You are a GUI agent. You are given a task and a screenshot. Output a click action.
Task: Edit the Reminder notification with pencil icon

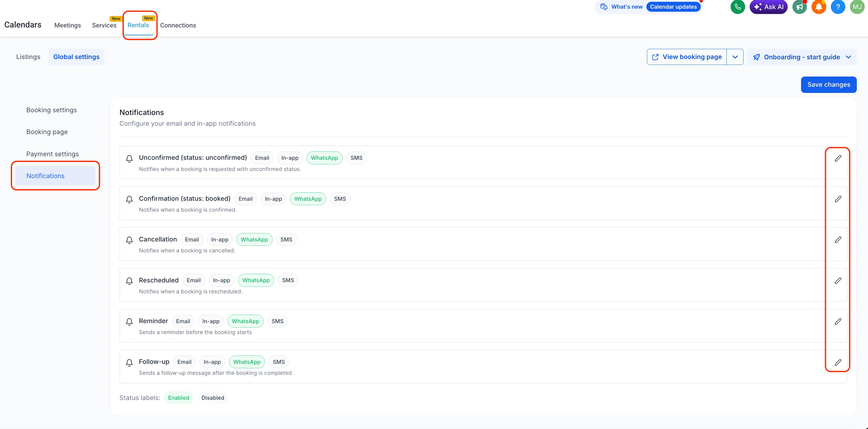(x=838, y=322)
